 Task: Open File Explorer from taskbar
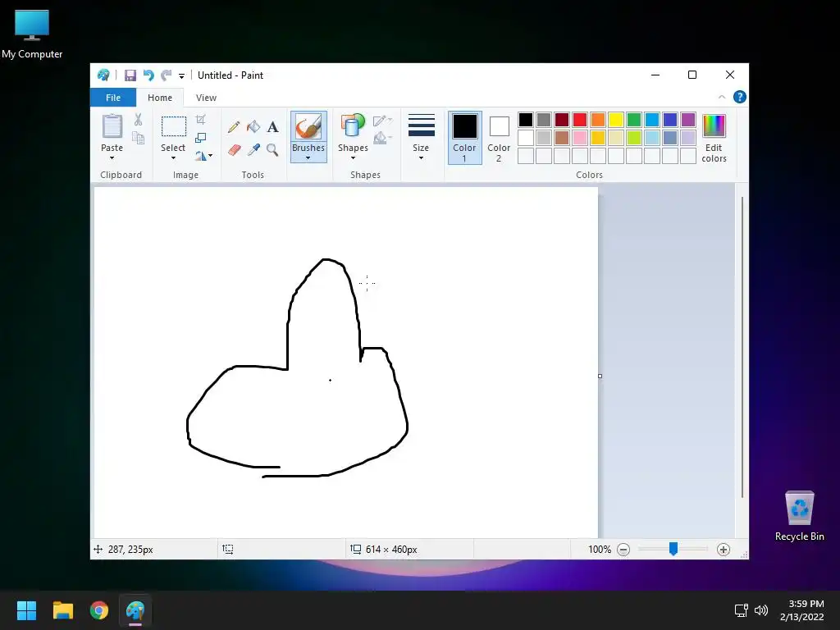pos(62,610)
